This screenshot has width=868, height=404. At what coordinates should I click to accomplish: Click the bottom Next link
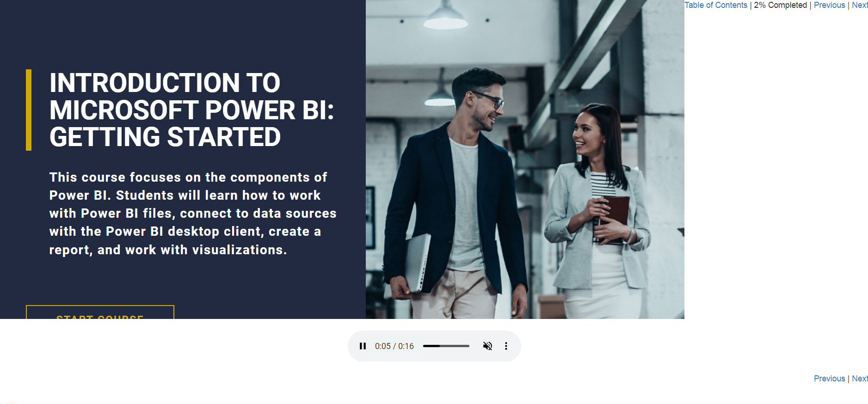pyautogui.click(x=860, y=379)
